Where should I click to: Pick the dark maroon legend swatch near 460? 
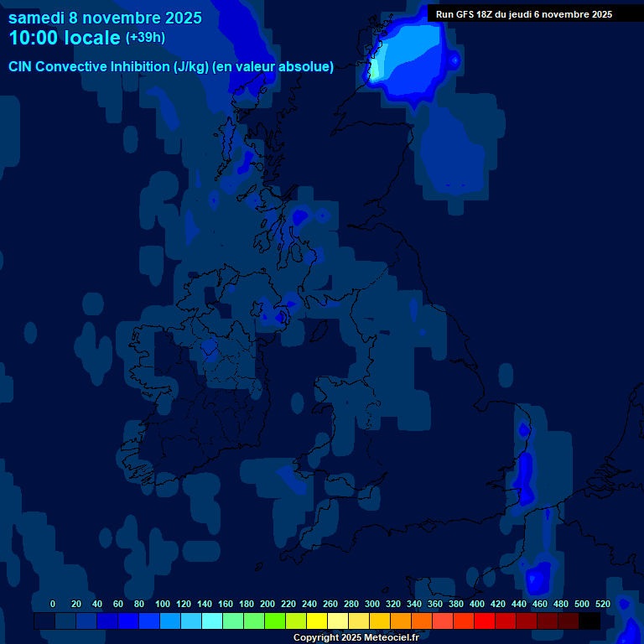[548, 621]
